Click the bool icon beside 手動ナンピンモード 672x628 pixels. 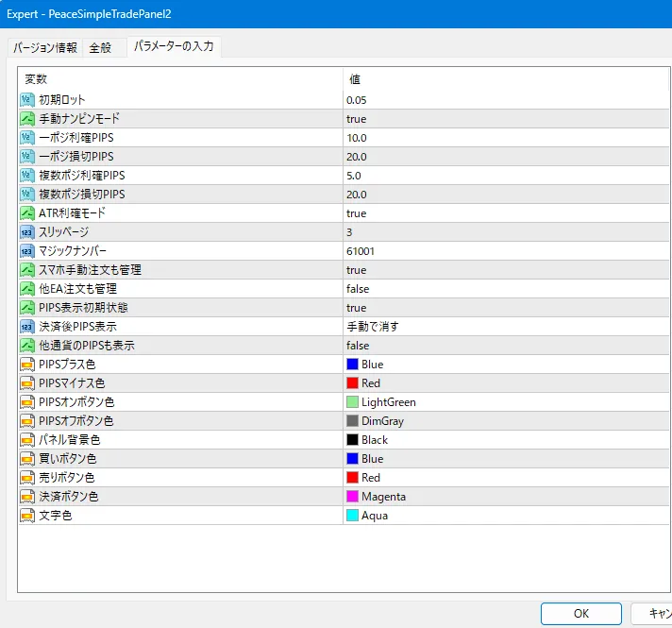pyautogui.click(x=27, y=119)
